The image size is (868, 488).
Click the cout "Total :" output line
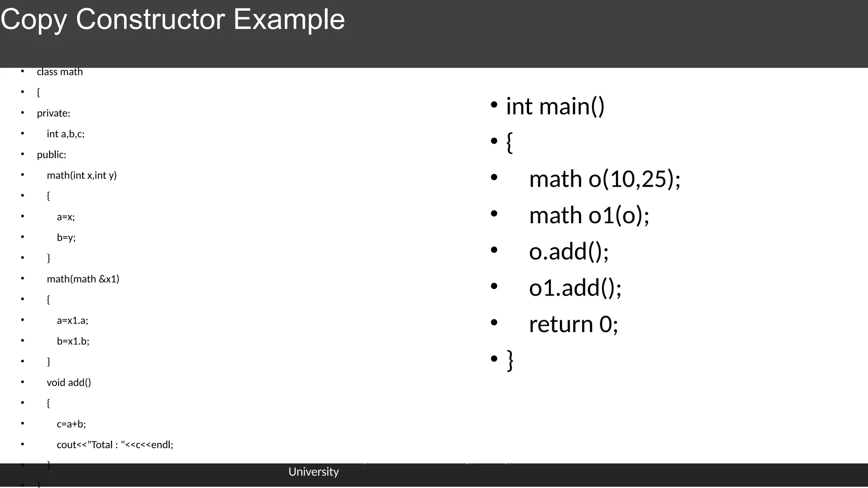click(x=115, y=445)
